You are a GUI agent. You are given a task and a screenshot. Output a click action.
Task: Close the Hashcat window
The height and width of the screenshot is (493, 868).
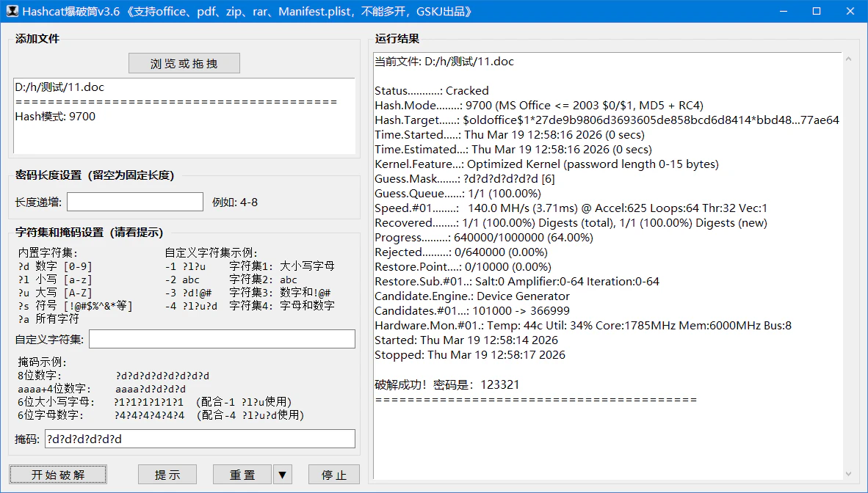pyautogui.click(x=850, y=12)
